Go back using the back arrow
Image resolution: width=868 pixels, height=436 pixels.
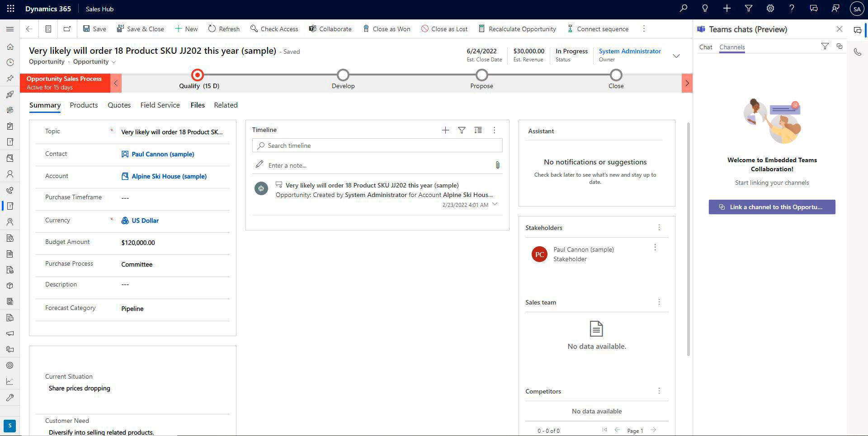[29, 29]
